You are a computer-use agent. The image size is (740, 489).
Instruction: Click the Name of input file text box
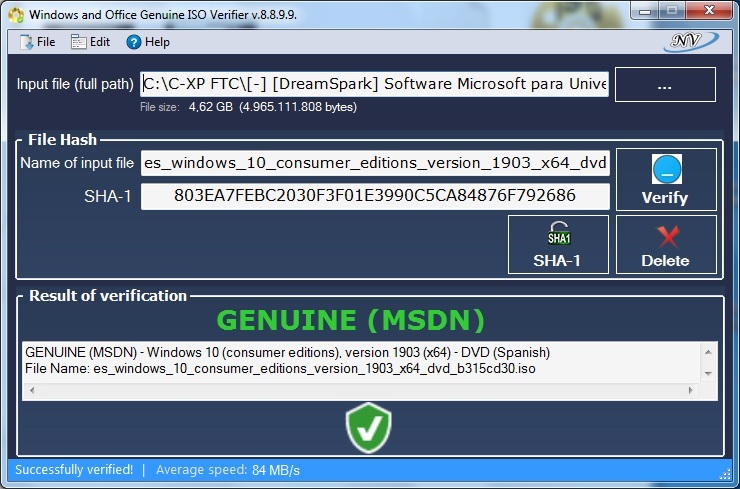374,163
